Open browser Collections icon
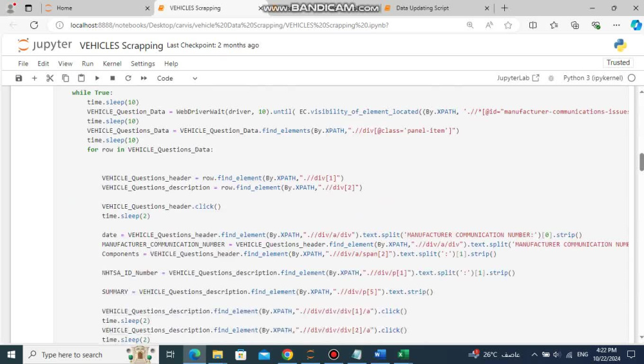Screen dimensions: 644x364 coord(574,25)
